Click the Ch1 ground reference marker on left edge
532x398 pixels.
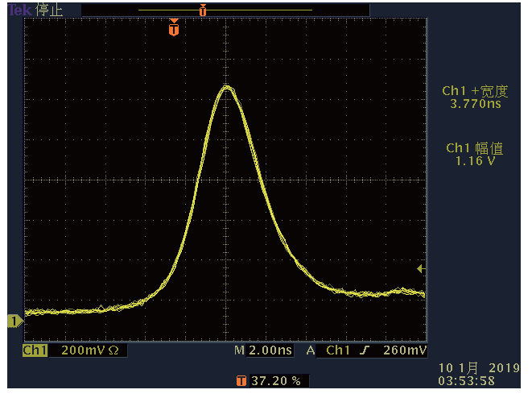pyautogui.click(x=14, y=321)
